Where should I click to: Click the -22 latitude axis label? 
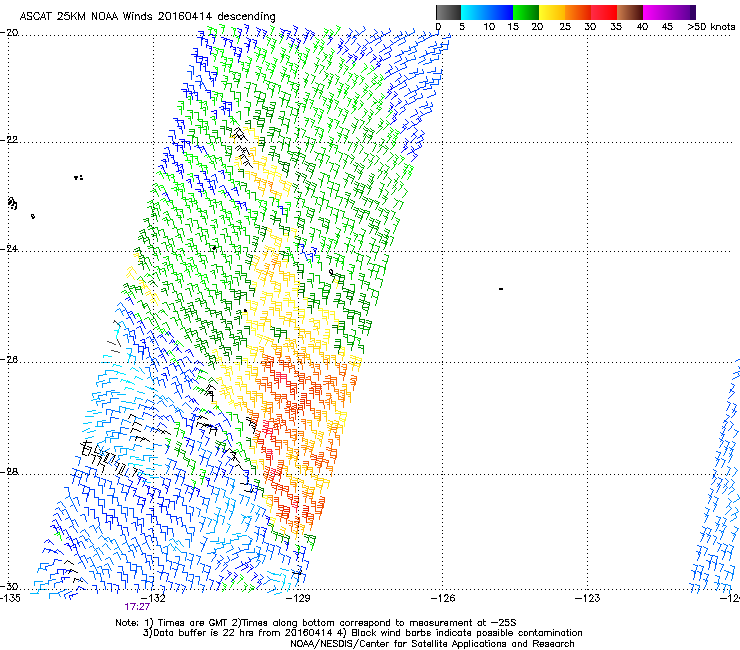point(9,140)
